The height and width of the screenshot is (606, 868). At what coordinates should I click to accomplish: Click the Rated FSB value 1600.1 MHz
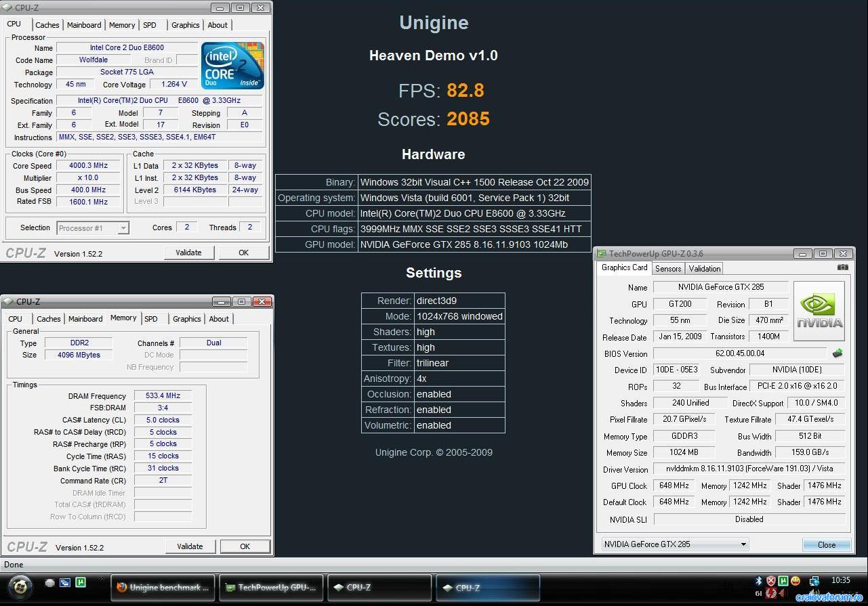tap(89, 202)
